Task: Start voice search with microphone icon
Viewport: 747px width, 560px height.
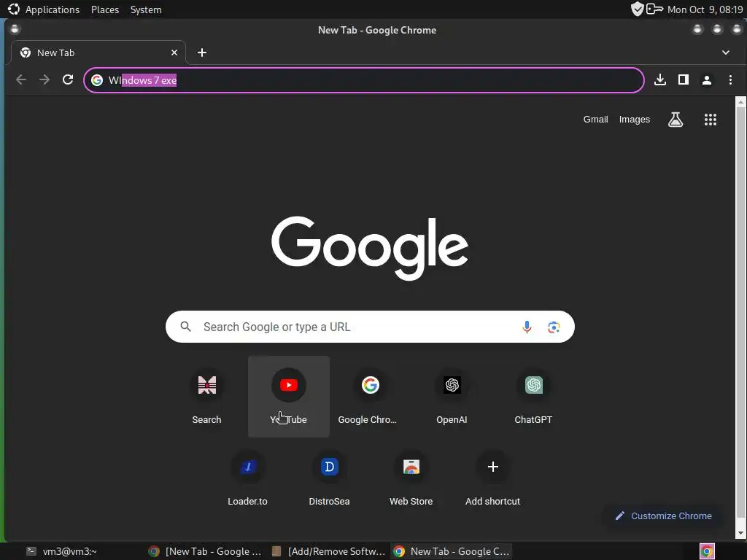Action: (x=527, y=327)
